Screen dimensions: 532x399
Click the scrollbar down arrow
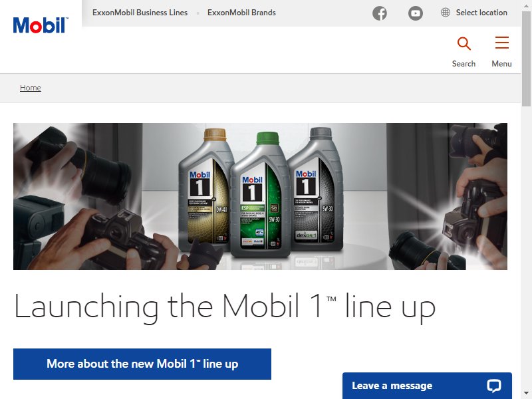coord(526,393)
